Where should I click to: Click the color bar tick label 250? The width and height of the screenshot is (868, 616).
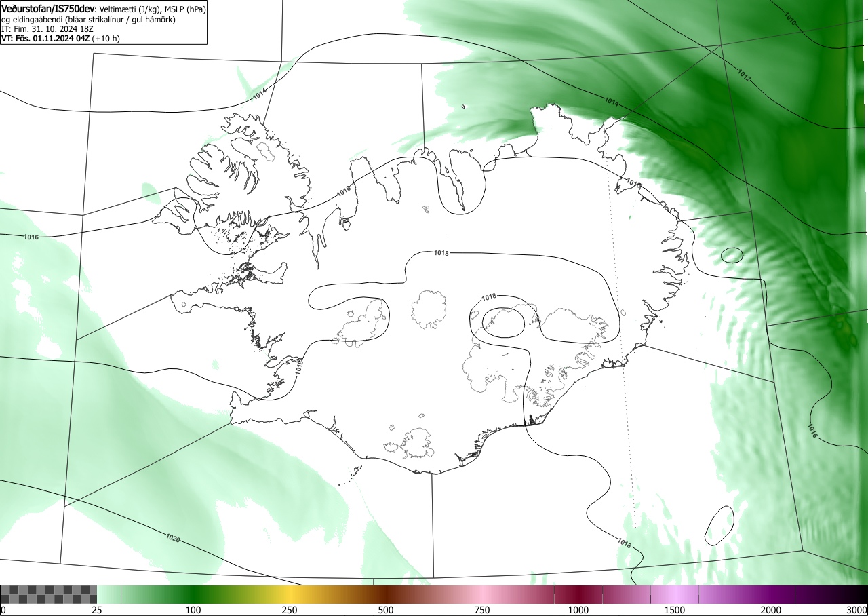point(290,610)
